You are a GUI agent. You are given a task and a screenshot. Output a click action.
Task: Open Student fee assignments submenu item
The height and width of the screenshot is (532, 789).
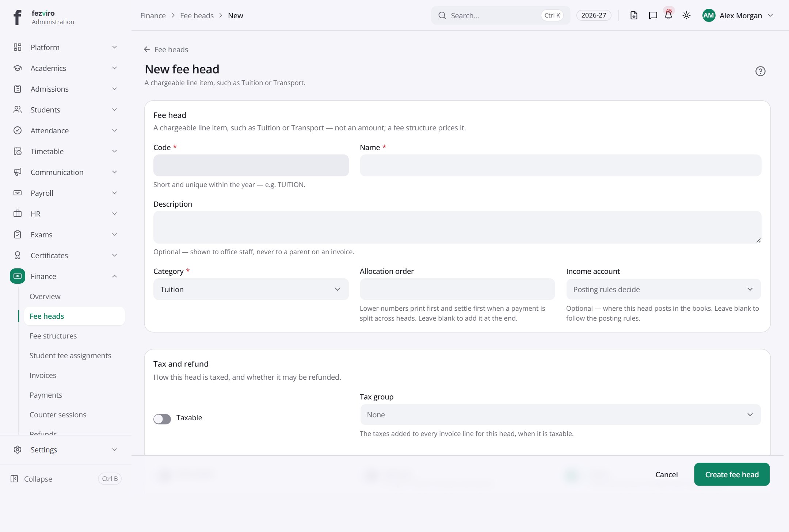[x=70, y=355]
